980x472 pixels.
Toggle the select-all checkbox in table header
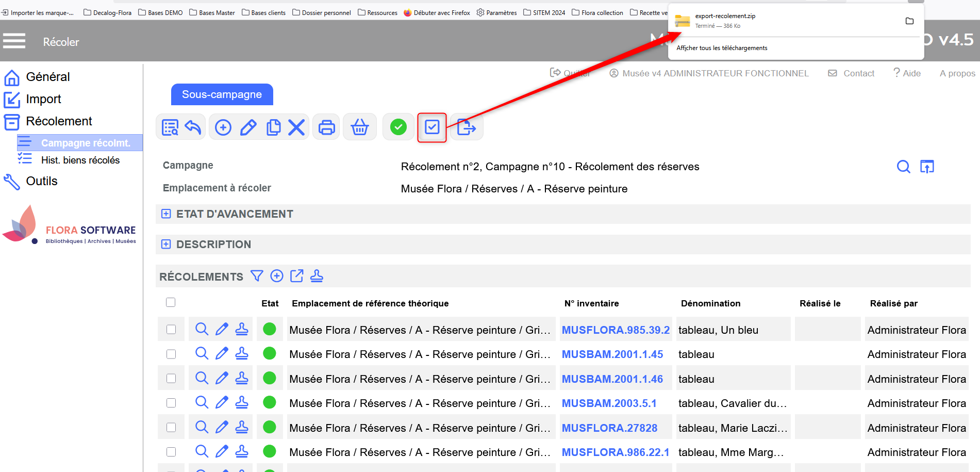pyautogui.click(x=171, y=302)
